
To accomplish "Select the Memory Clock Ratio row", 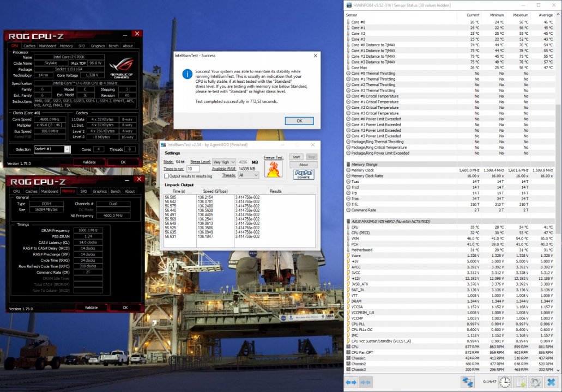I will coord(450,176).
